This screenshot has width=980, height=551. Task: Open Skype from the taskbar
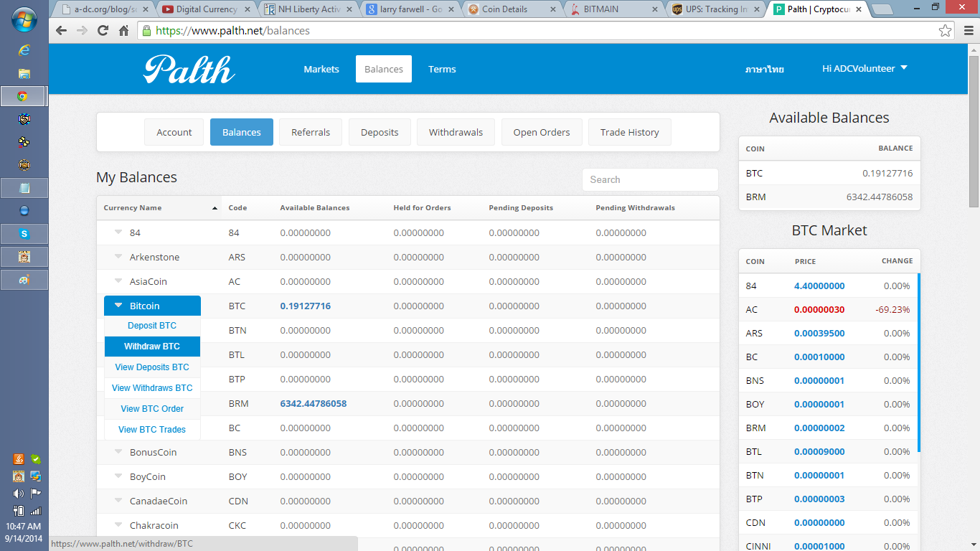[x=24, y=234]
